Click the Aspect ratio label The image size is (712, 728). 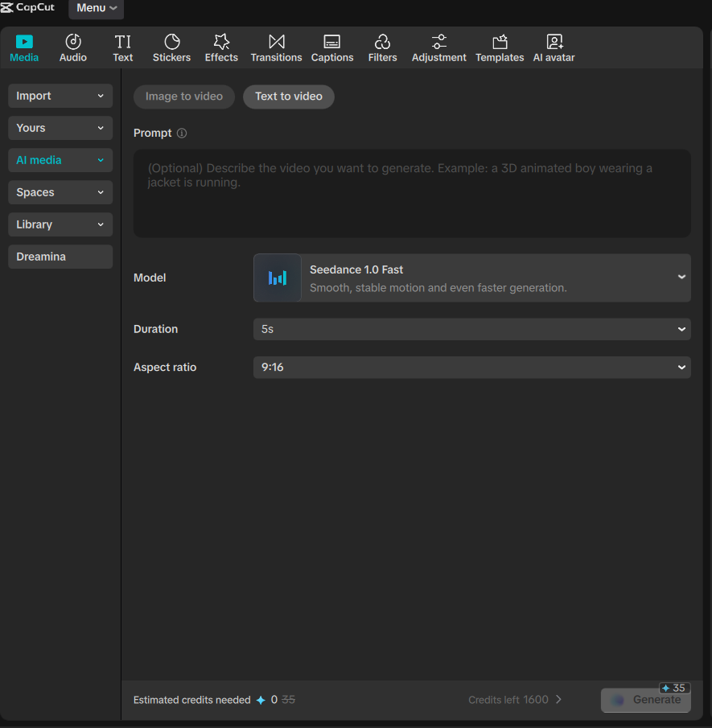(x=165, y=368)
